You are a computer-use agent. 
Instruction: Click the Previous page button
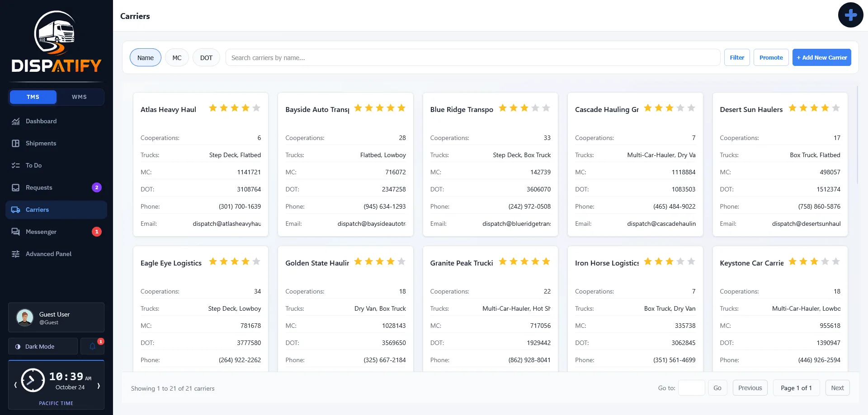pos(750,388)
